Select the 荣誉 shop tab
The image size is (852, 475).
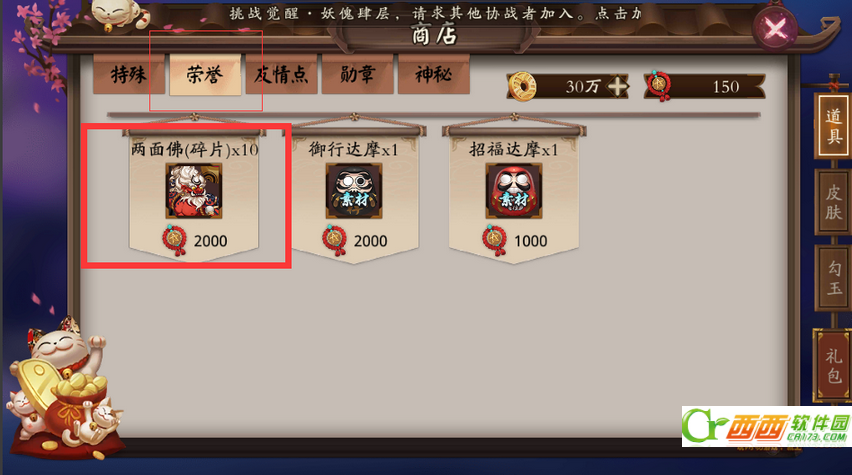(x=205, y=74)
